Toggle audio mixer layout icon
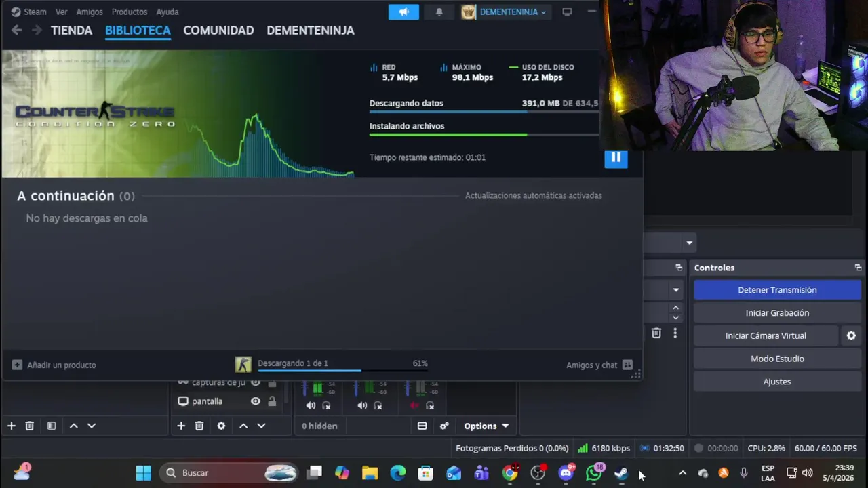The height and width of the screenshot is (488, 868). coord(422,426)
